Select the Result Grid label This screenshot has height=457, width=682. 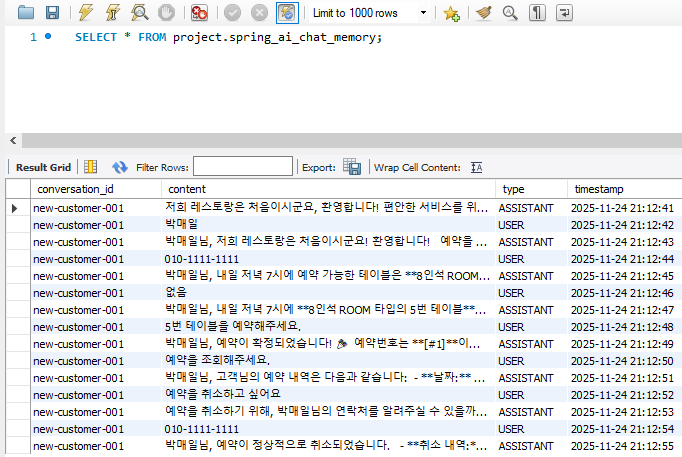43,167
